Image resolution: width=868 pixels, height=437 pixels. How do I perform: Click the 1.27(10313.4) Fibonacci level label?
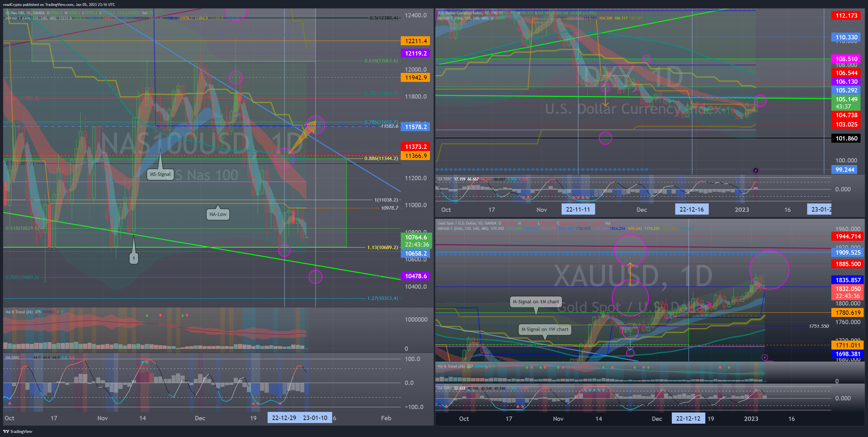tap(382, 298)
